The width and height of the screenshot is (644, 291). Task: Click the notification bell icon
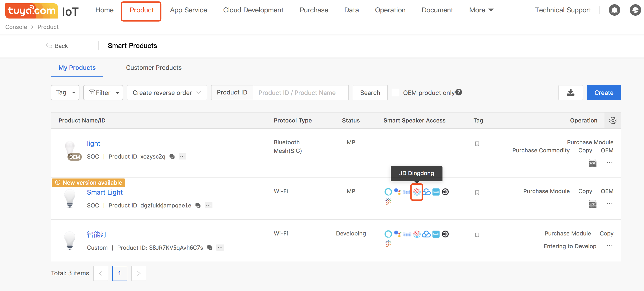point(614,10)
